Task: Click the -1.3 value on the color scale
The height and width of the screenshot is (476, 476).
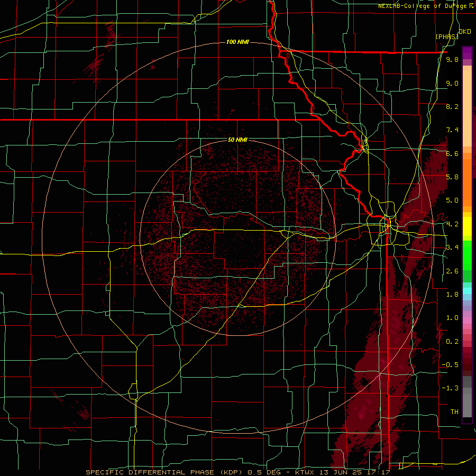Action: point(450,388)
